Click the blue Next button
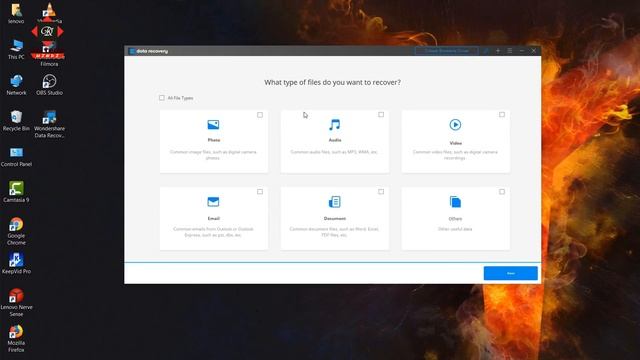Viewport: 640px width, 360px height. pyautogui.click(x=510, y=273)
